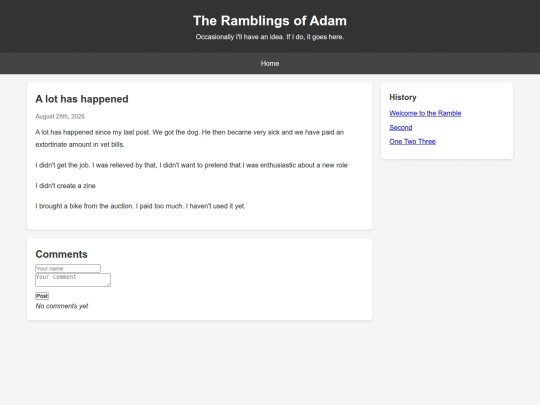Viewport: 540px width, 405px height.
Task: Submit the comment with the Post button
Action: [x=42, y=296]
